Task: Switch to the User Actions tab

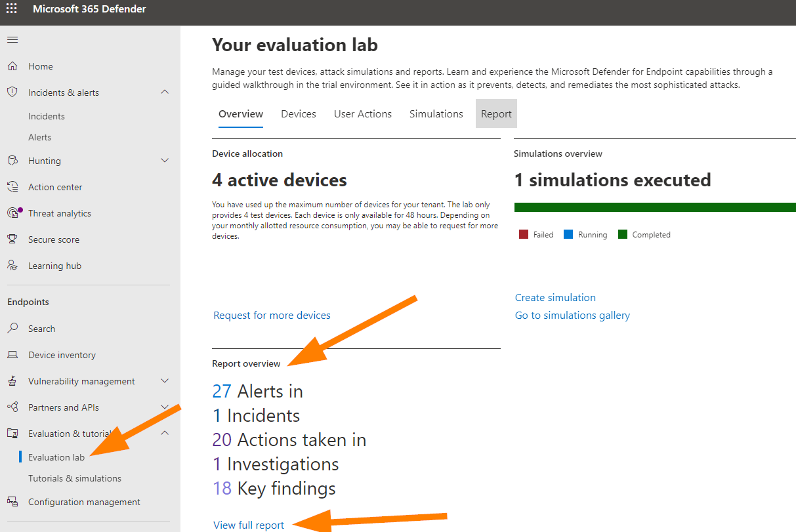Action: click(363, 113)
